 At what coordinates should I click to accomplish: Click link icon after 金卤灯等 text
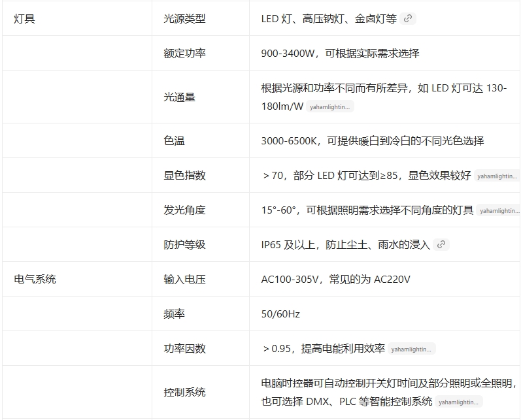pyautogui.click(x=408, y=19)
